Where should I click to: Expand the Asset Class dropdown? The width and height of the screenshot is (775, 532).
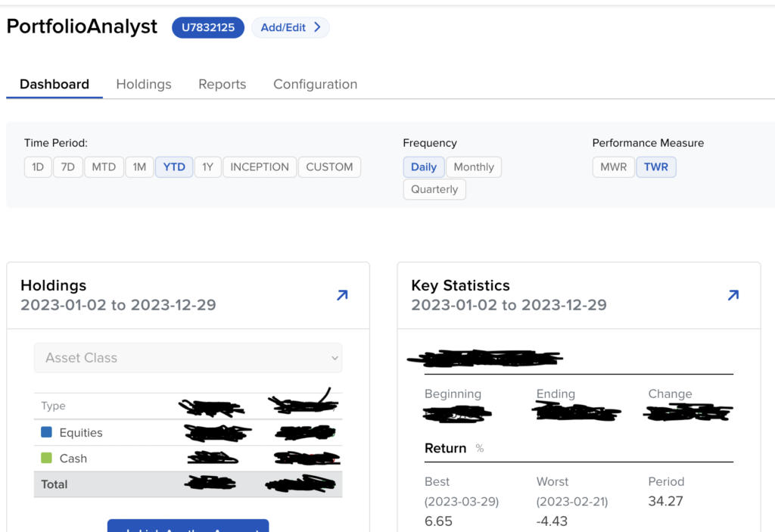[188, 358]
